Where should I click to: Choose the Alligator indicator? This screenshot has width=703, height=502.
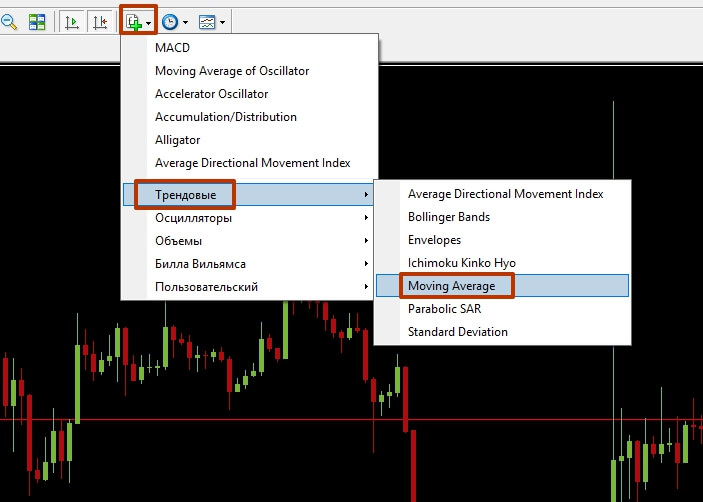point(177,140)
